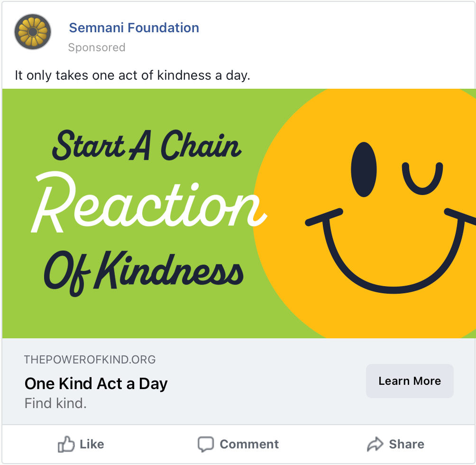
Task: Click the speech bubble Comment icon
Action: click(x=205, y=445)
